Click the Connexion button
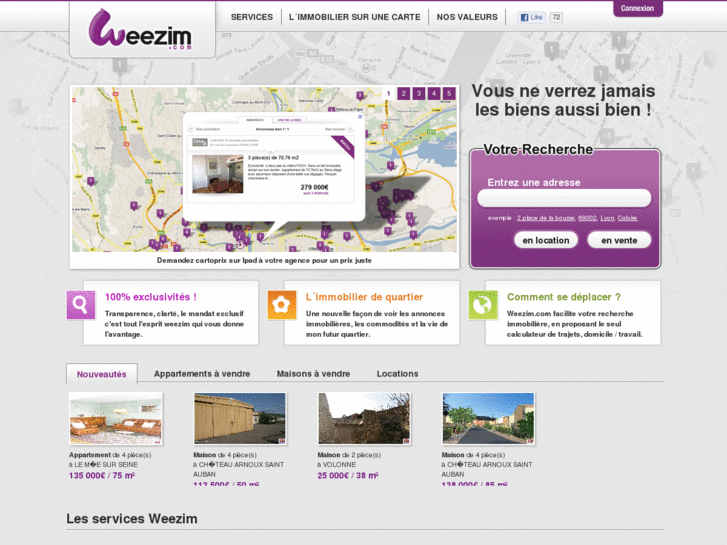727x545 pixels. (x=638, y=8)
